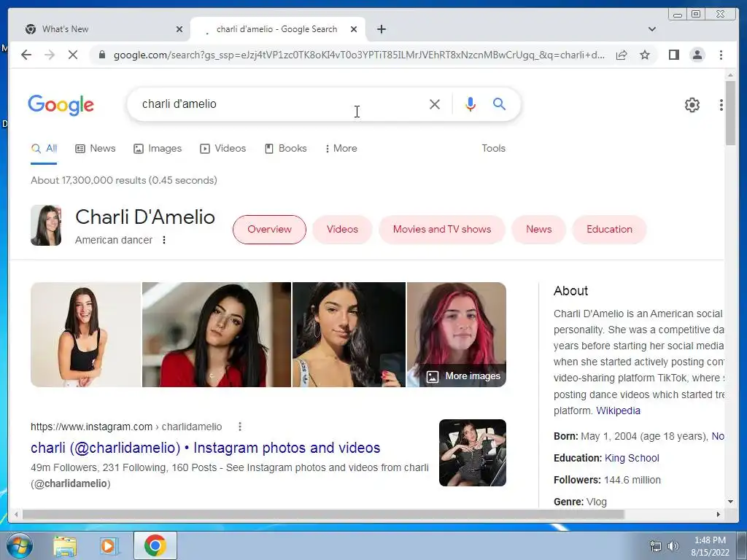747x560 pixels.
Task: Select the Movies and TV shows chip
Action: [441, 230]
